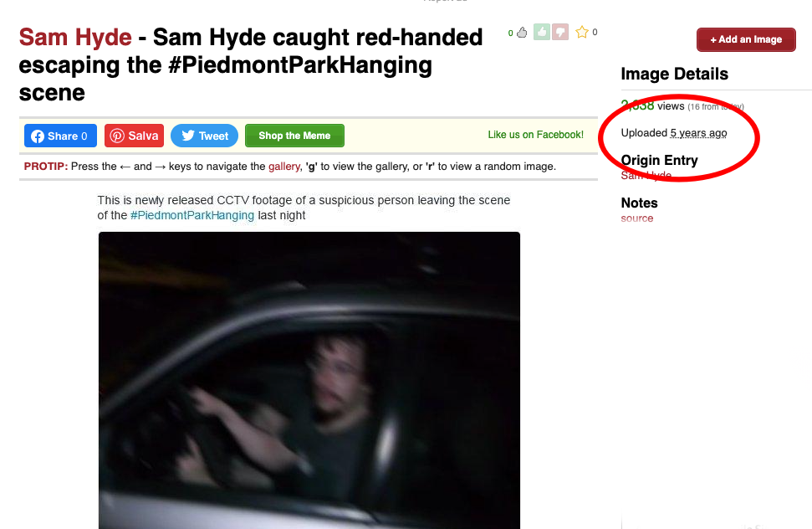Viewport: 812px width, 529px height.
Task: Open Shop the Meme
Action: pos(294,136)
